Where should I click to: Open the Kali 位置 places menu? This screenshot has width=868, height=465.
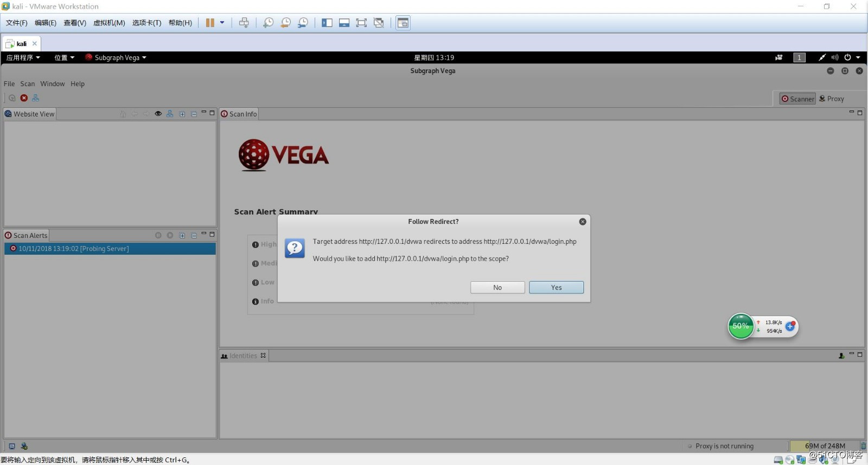64,57
